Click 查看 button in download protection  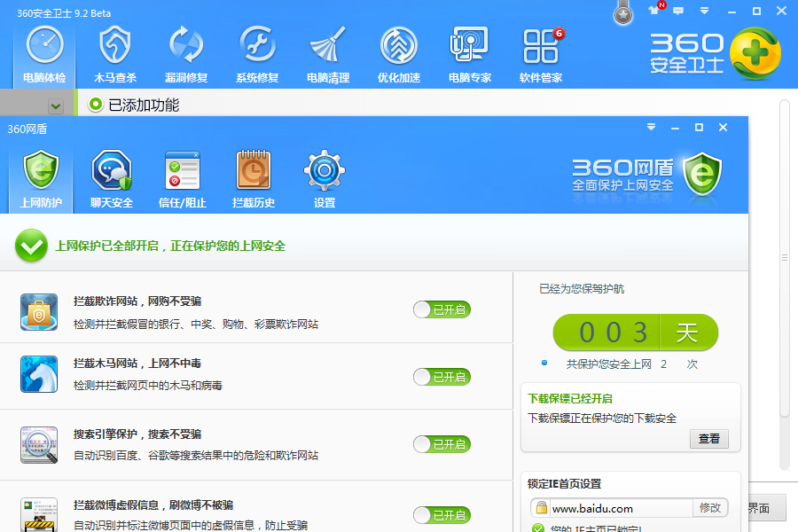click(708, 439)
